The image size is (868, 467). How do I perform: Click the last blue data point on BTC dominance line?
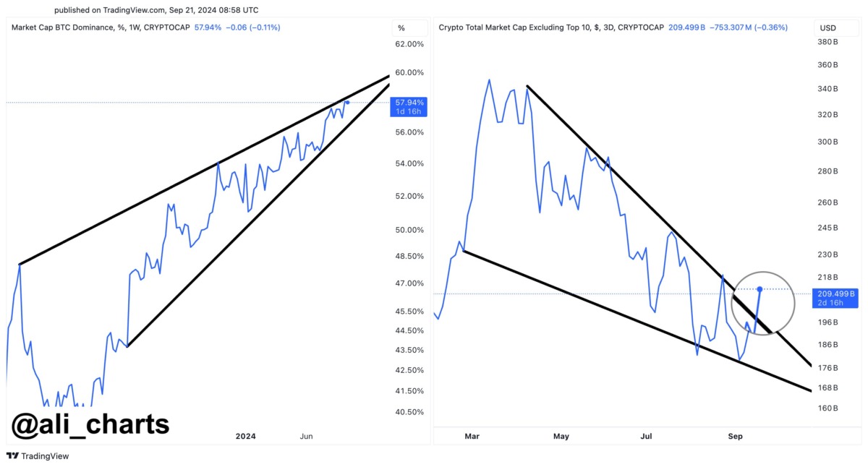pos(348,103)
